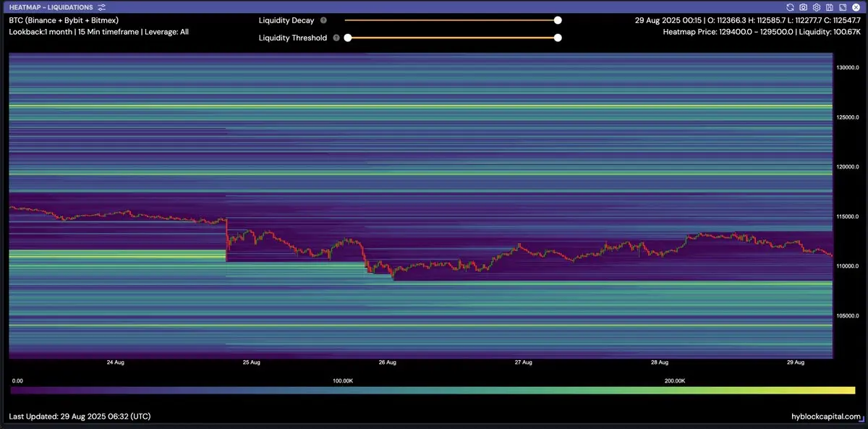This screenshot has height=429, width=868.
Task: Click the Liquidity Decay label
Action: [x=286, y=21]
